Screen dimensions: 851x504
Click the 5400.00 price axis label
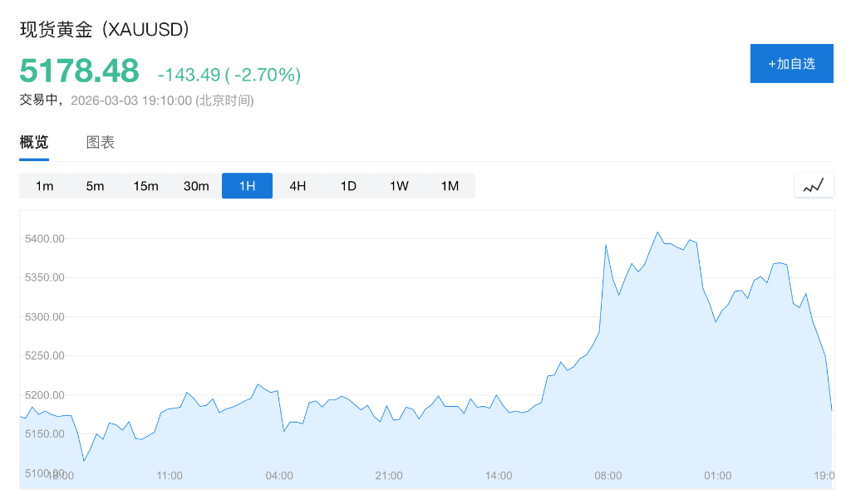pos(45,239)
